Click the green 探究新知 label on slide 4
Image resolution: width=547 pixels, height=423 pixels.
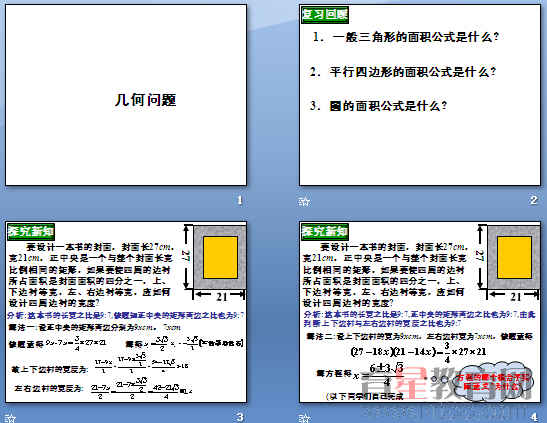coord(325,231)
